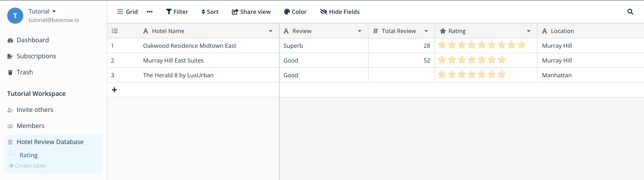Select the Rating table under Hotel Review Database

tap(28, 155)
